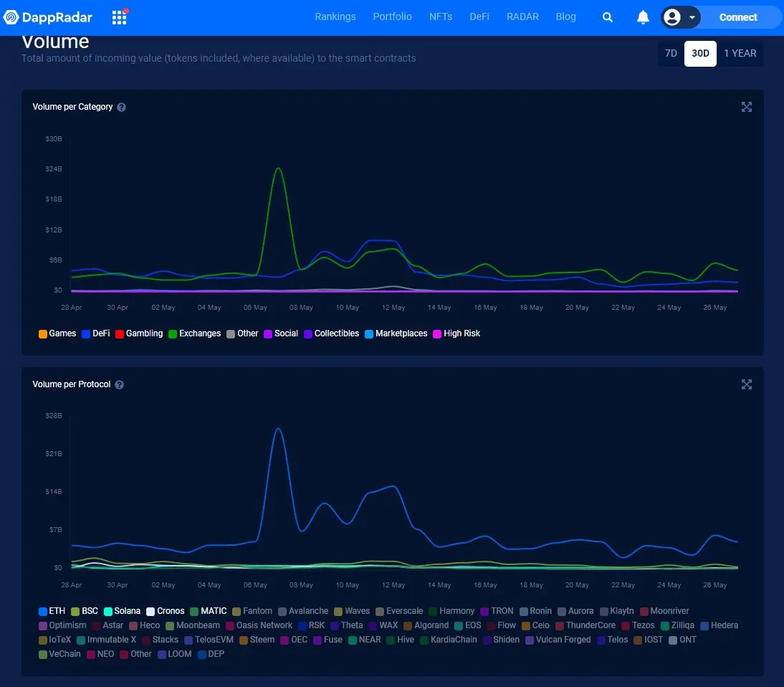Toggle the VeChain protocol legend
The width and height of the screenshot is (784, 687).
click(59, 655)
